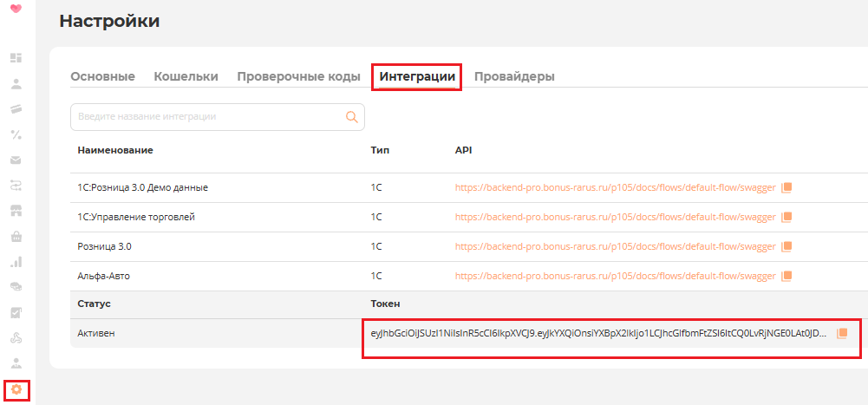
Task: Open the bar chart reports icon
Action: tap(16, 261)
